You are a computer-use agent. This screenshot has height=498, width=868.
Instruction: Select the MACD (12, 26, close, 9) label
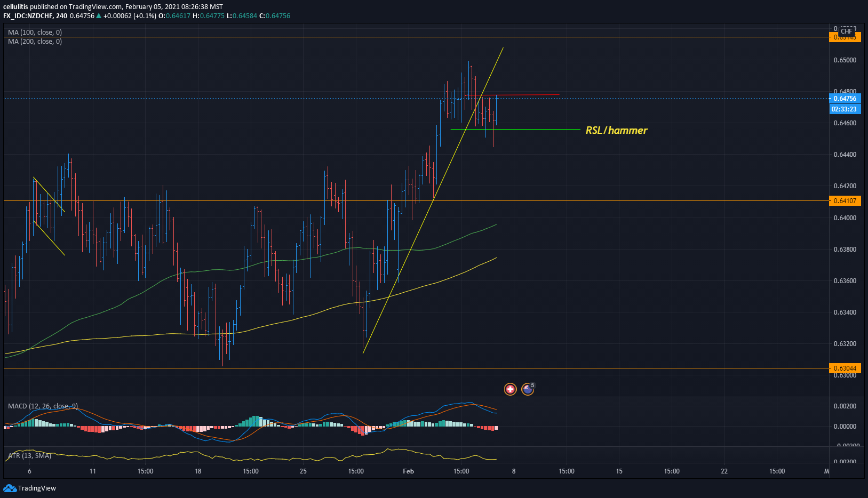pyautogui.click(x=43, y=406)
